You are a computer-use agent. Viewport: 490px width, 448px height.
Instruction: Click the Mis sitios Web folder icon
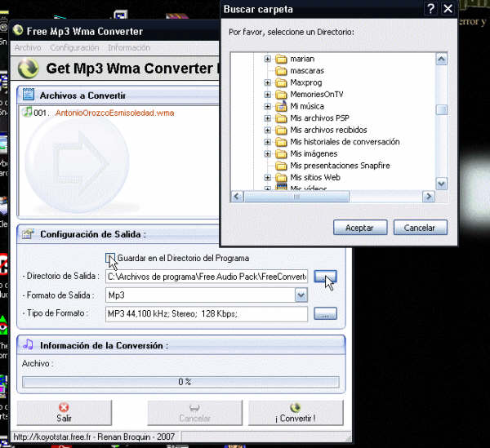[x=281, y=177]
